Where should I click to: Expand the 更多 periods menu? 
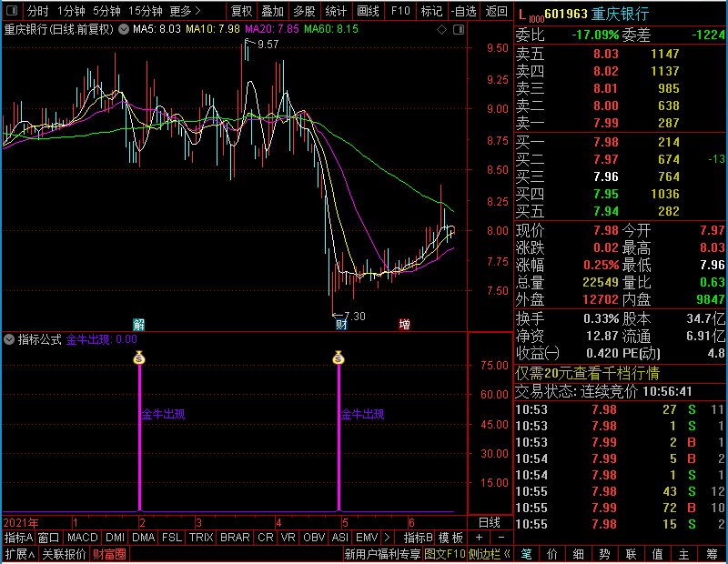(186, 11)
